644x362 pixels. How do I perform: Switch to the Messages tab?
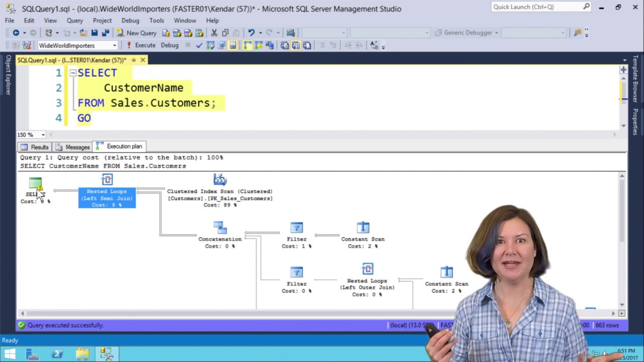click(x=72, y=147)
